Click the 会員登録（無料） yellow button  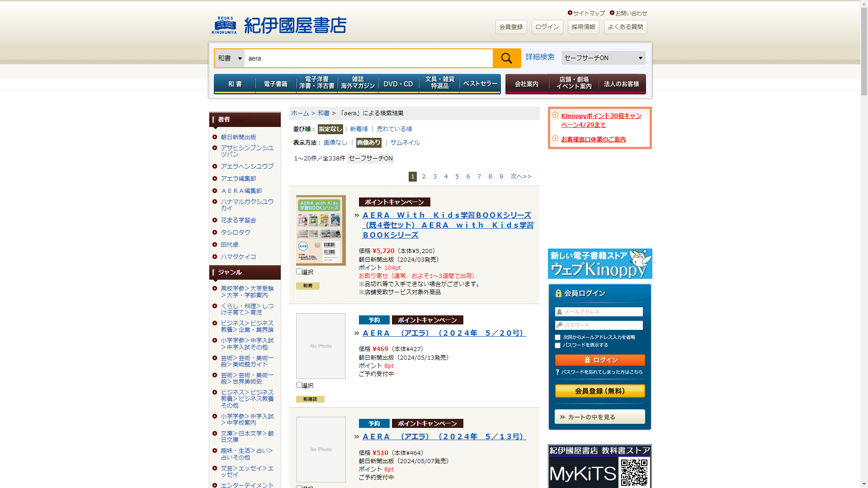click(599, 391)
